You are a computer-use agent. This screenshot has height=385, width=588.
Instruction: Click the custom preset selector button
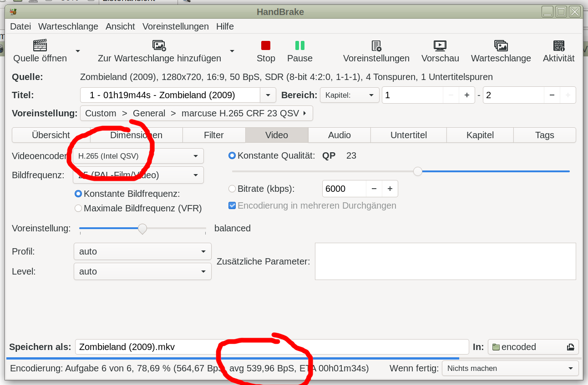(x=196, y=113)
